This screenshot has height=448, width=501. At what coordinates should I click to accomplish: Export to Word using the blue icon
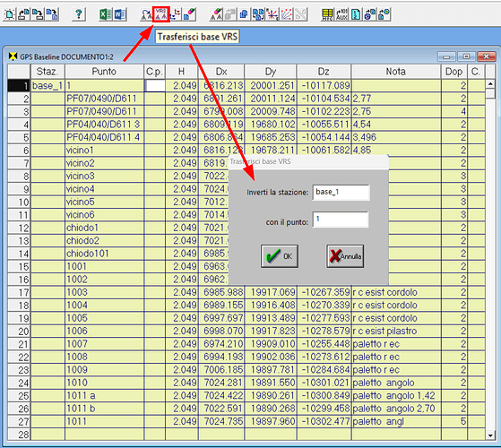click(120, 14)
